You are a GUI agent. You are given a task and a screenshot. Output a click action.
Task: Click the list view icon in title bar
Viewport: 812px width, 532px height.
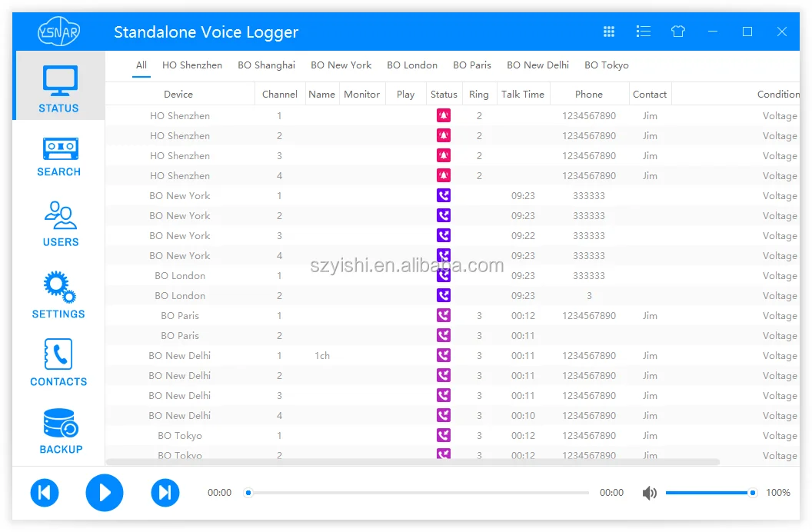(643, 32)
